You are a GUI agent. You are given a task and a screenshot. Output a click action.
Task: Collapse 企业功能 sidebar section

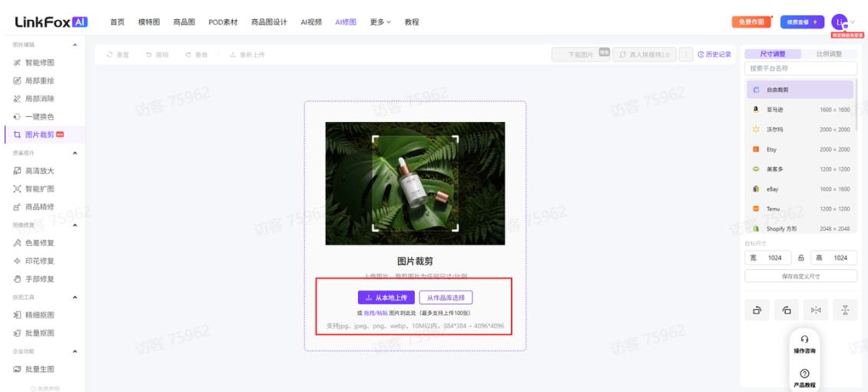coord(75,351)
